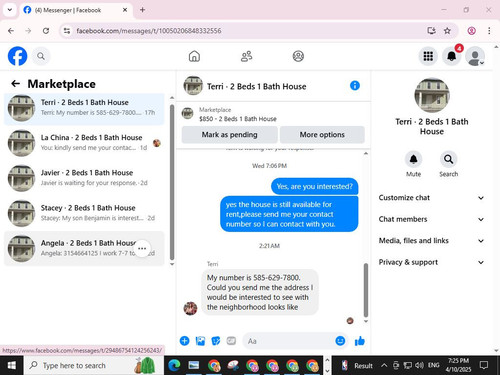This screenshot has height=375, width=500.
Task: Click the large house profile picture
Action: click(432, 95)
